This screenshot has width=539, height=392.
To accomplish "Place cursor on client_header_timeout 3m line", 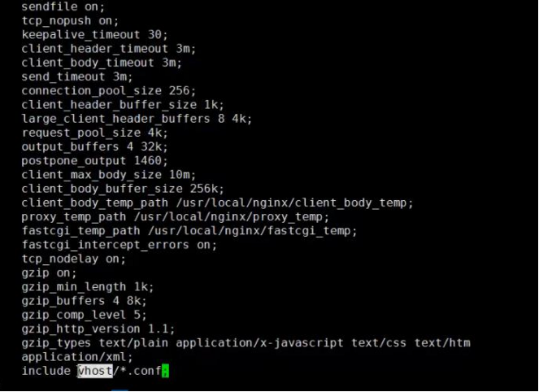I will (109, 49).
